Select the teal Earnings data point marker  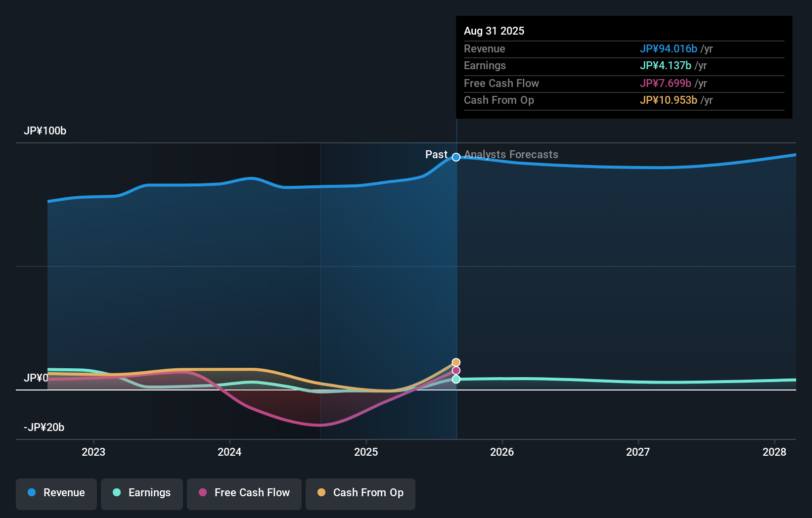coord(455,380)
